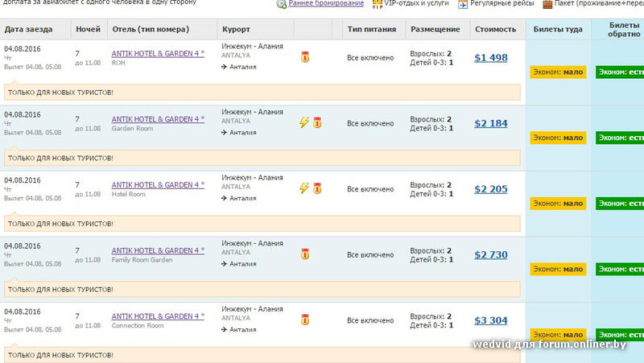Click the plane icon in Connection Room row
Screen dimensions: 644x363
tap(225, 329)
